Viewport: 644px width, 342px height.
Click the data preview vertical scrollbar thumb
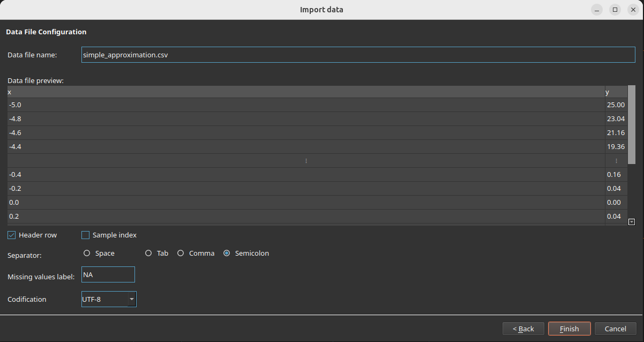coord(631,124)
